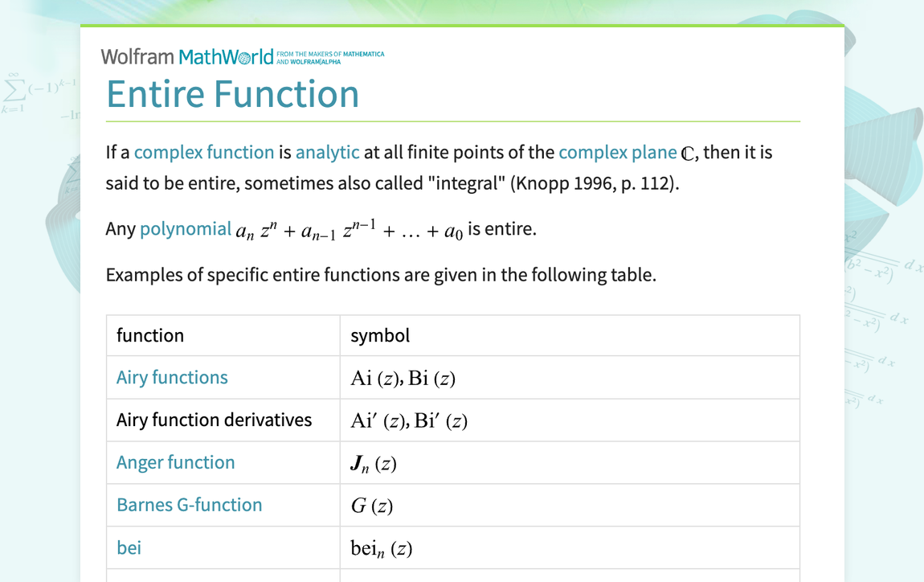Open the 'polynomial' link
This screenshot has height=582, width=924.
pos(186,229)
